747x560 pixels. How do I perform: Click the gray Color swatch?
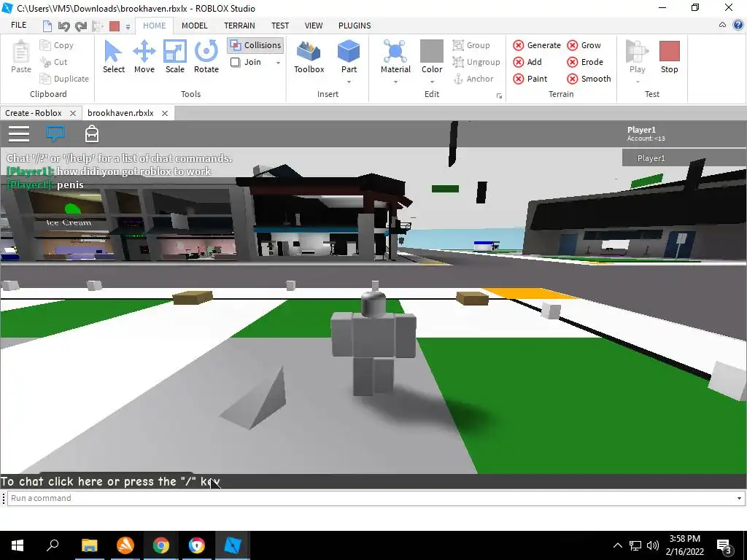point(432,50)
